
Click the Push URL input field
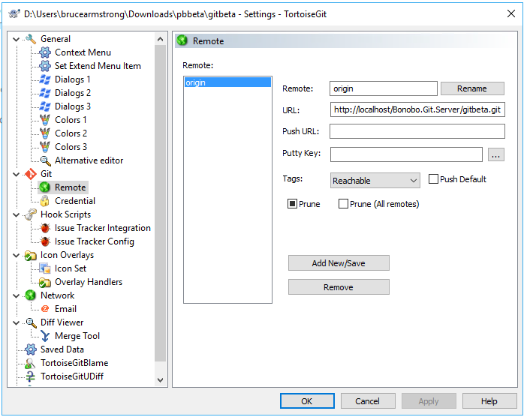click(417, 131)
